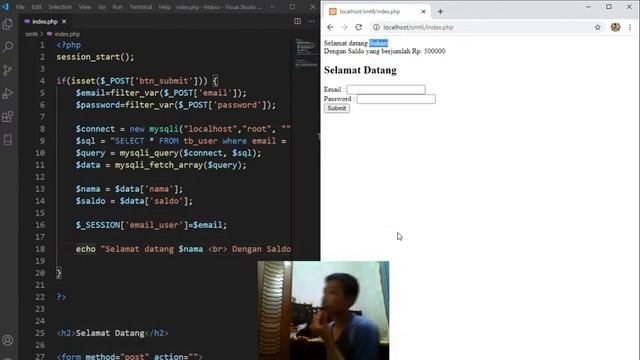The height and width of the screenshot is (360, 640).
Task: Click the $nama = $data['nama'] line
Action: [x=129, y=189]
